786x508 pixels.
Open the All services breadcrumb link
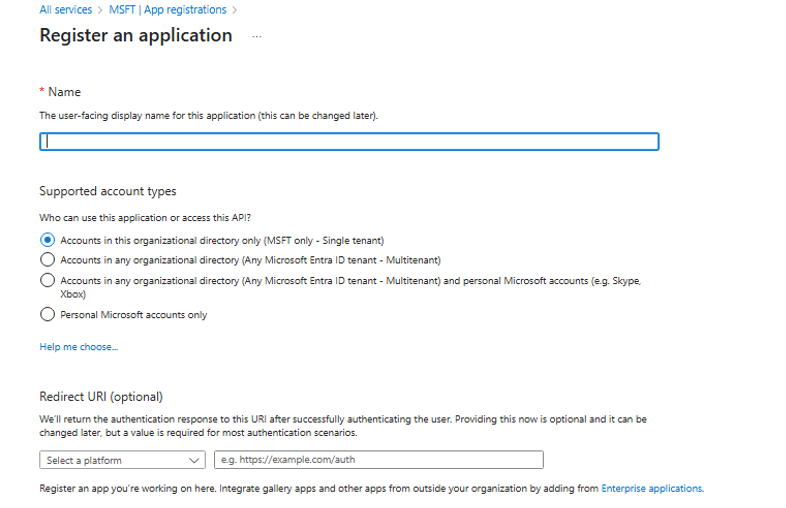(65, 10)
